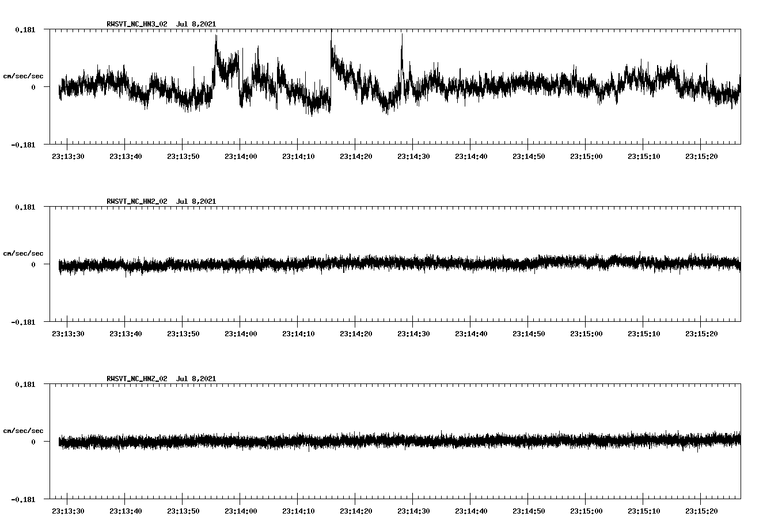Select 23:14:40 time label under HN3 plot
The width and height of the screenshot is (782, 532).
[471, 157]
